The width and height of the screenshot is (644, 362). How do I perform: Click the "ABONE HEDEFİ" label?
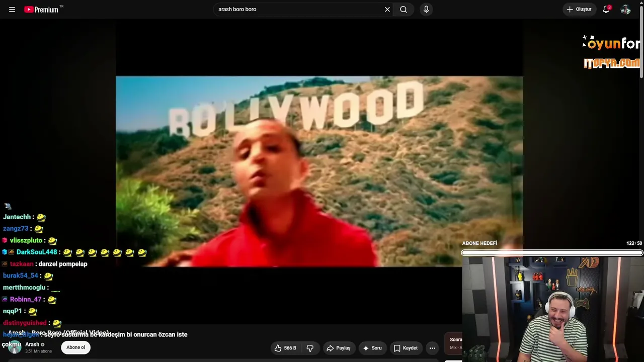coord(479,243)
